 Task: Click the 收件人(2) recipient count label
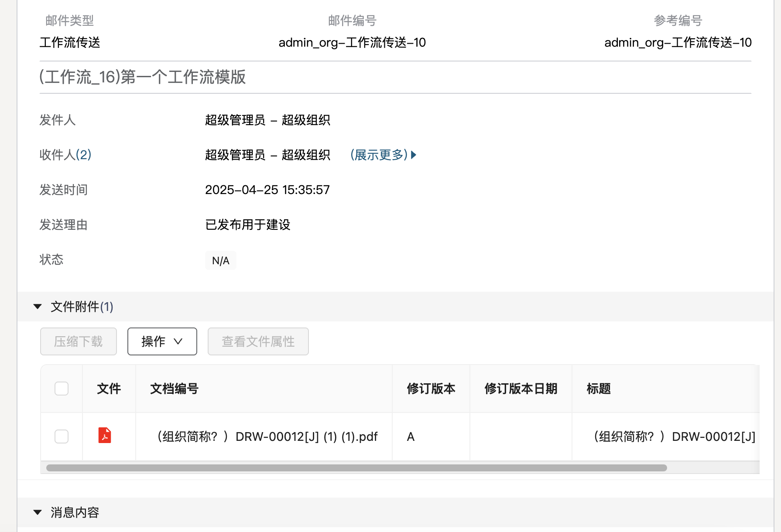click(x=65, y=155)
